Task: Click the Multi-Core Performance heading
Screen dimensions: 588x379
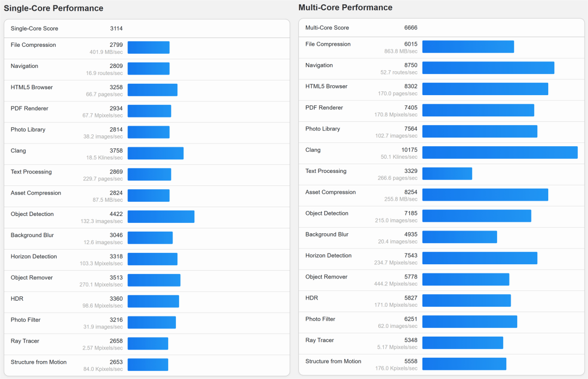Action: [x=345, y=8]
